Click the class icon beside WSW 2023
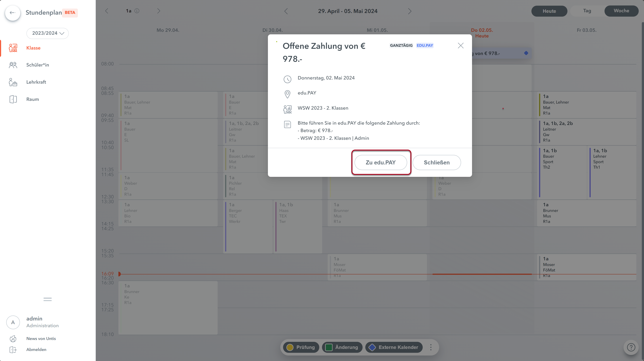Viewport: 644px width, 361px height. click(287, 109)
